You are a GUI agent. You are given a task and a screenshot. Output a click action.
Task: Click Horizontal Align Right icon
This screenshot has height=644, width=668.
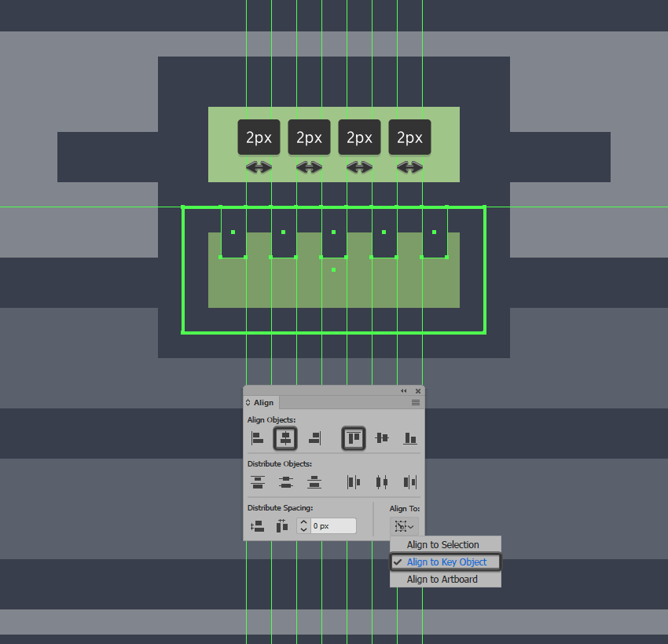click(x=314, y=438)
